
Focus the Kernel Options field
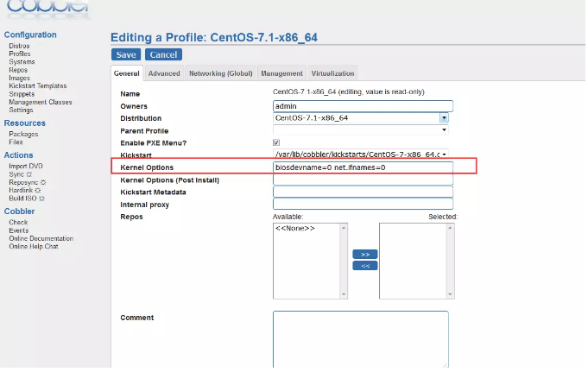pos(363,167)
